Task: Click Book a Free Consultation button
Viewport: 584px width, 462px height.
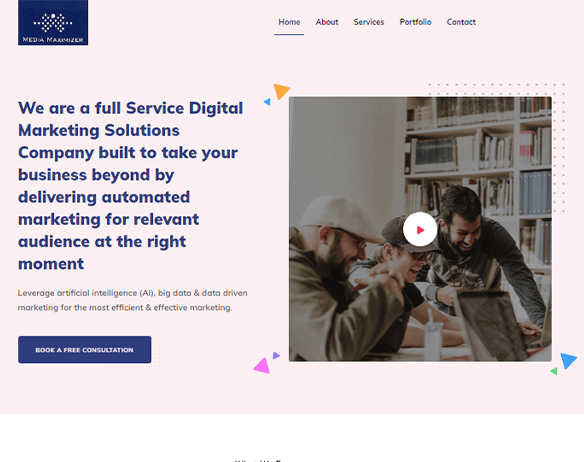Action: (85, 349)
